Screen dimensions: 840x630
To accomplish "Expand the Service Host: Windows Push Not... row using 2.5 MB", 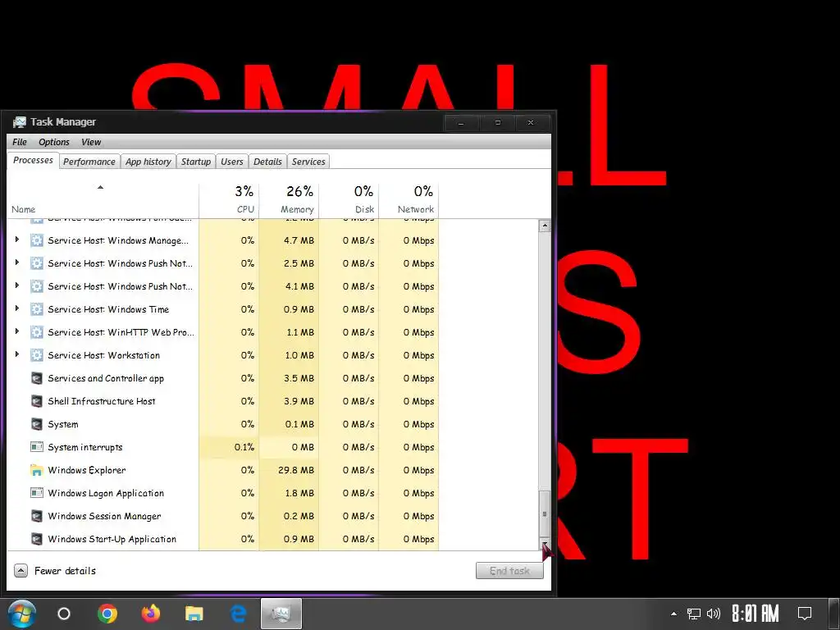I will tap(16, 262).
